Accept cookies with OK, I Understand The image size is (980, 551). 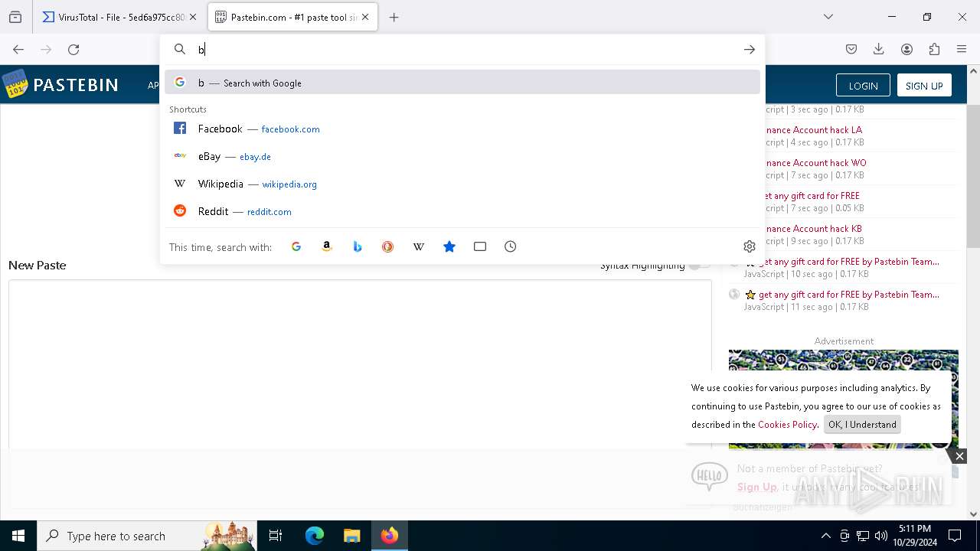tap(862, 424)
